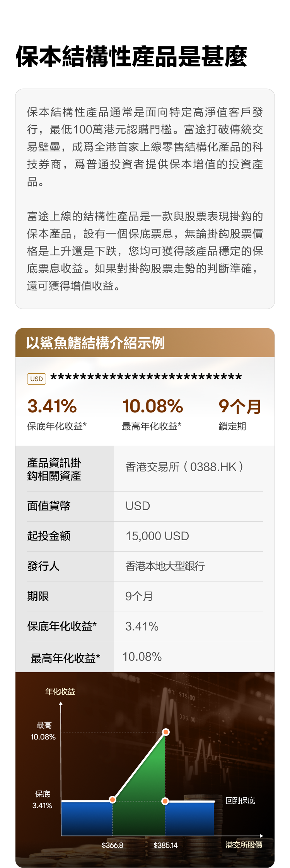
Task: Click the 香港交易所（0388.HK）linked asset
Action: pos(184,467)
